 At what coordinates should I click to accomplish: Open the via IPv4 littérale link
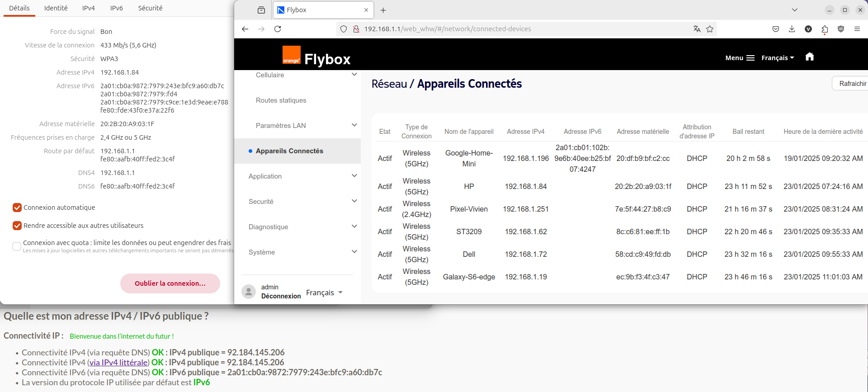[118, 363]
